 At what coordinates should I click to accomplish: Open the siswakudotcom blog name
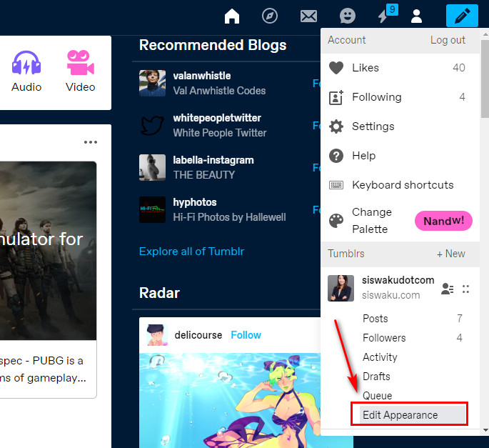[398, 280]
